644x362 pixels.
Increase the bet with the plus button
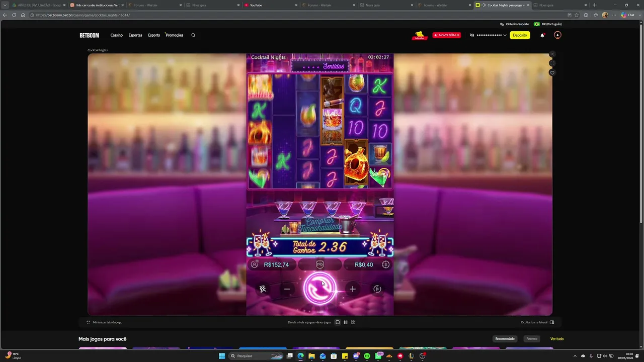pyautogui.click(x=353, y=289)
